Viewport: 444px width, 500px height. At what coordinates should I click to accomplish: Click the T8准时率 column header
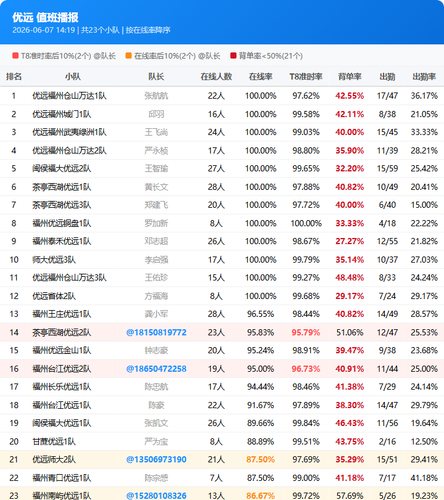[x=306, y=77]
